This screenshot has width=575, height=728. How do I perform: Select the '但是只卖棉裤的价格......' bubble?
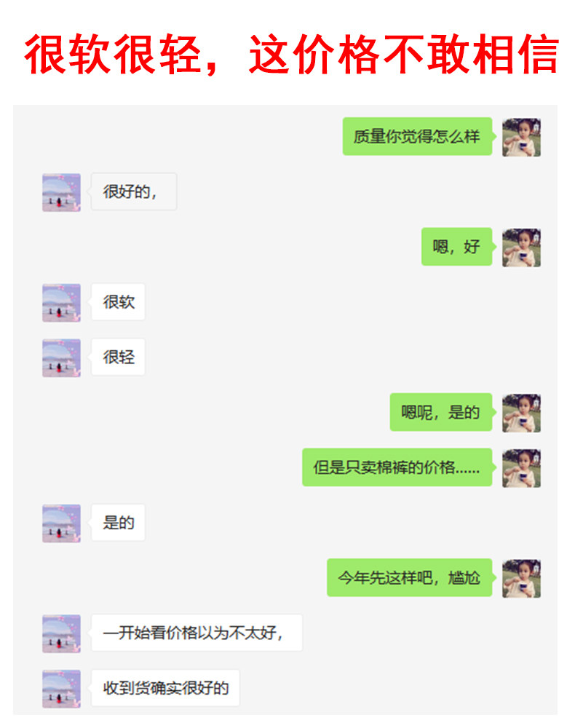tap(397, 467)
